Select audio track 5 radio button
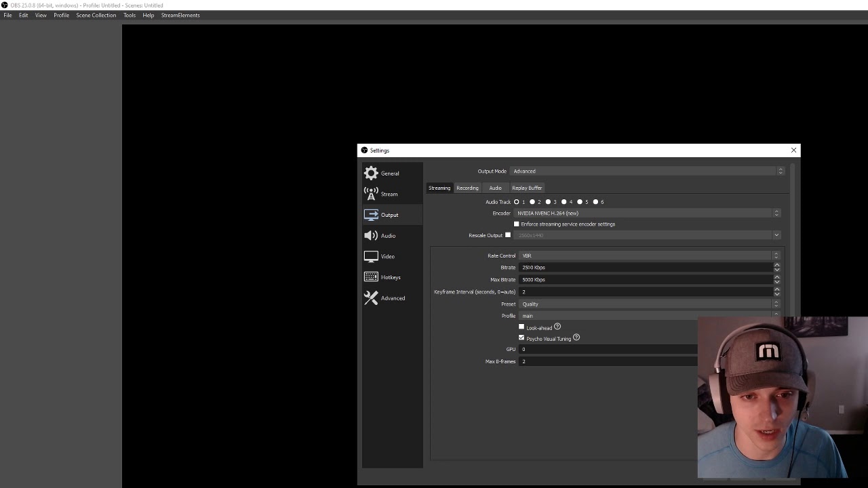The image size is (868, 488). tap(580, 202)
